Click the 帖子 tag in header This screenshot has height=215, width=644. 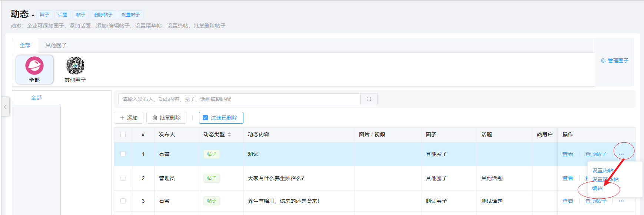pyautogui.click(x=80, y=15)
